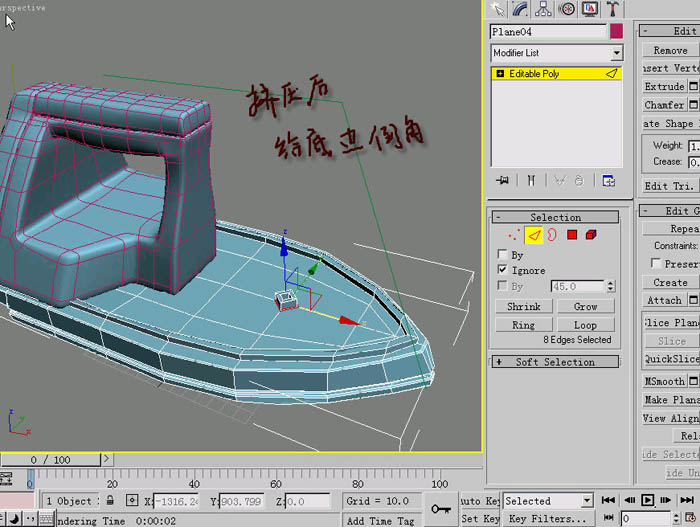This screenshot has height=527, width=700.
Task: Click the Remove button
Action: pyautogui.click(x=670, y=50)
